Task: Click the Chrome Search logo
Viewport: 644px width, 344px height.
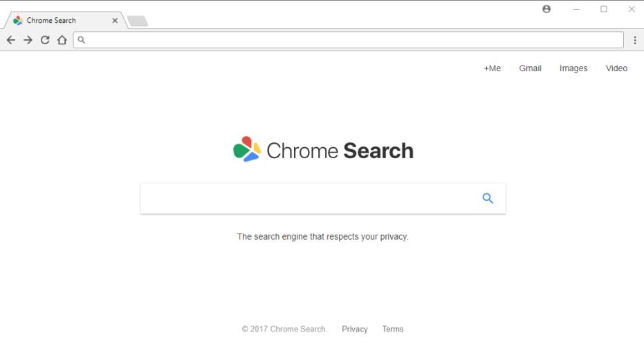Action: coord(323,150)
